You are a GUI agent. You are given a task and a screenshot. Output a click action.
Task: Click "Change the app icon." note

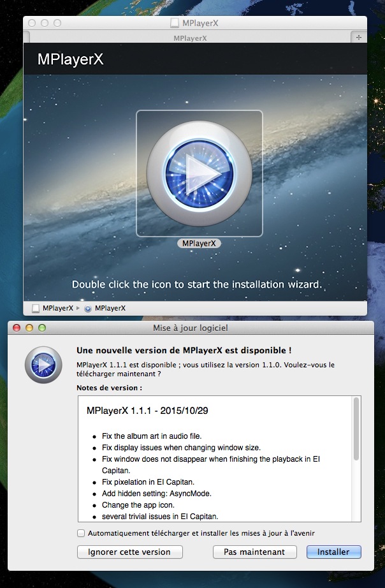point(138,504)
